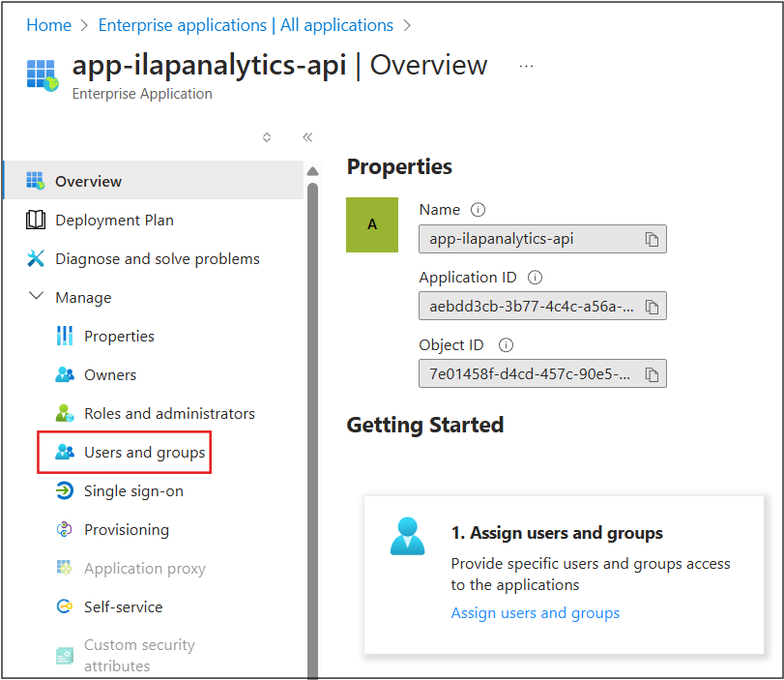Click the Application proxy icon

[x=65, y=568]
